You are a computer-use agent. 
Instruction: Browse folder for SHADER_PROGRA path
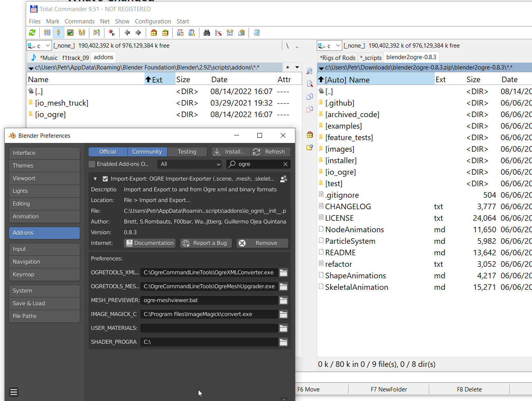[283, 342]
